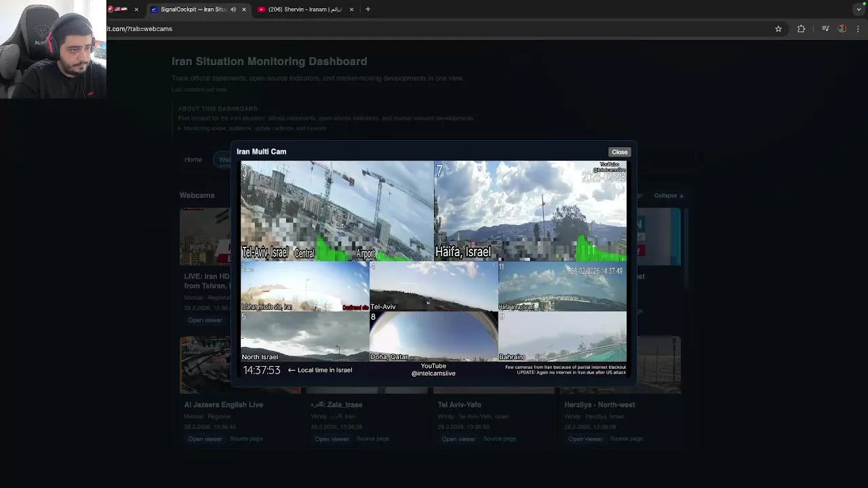Open the browser profile avatar
The width and height of the screenshot is (868, 488).
[x=842, y=29]
